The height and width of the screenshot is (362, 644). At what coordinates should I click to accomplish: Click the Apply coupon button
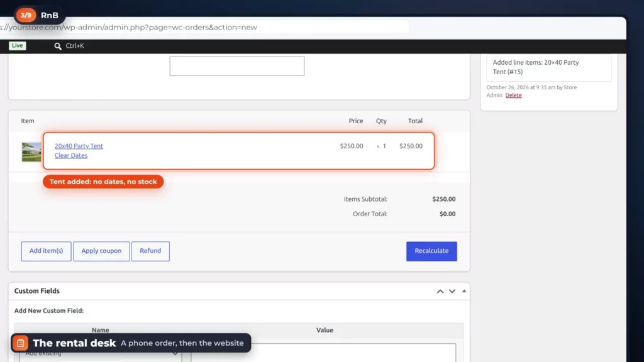click(x=101, y=251)
